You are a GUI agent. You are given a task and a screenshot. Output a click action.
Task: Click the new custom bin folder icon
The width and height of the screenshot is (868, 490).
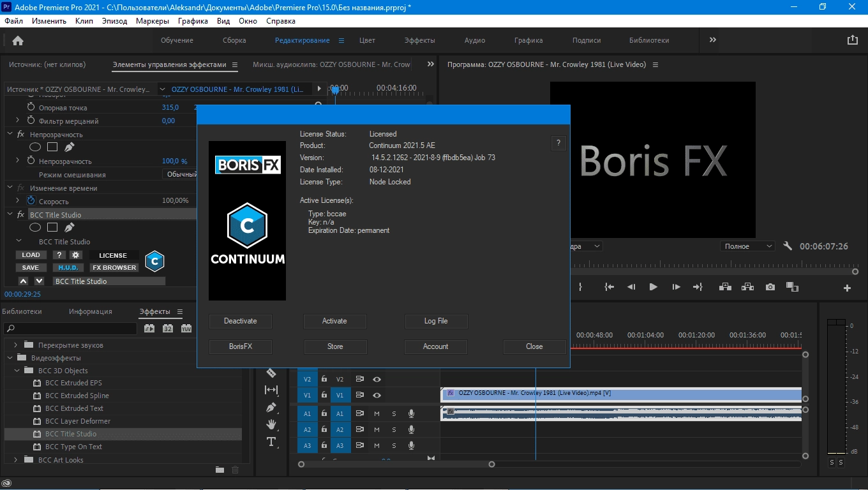point(220,470)
